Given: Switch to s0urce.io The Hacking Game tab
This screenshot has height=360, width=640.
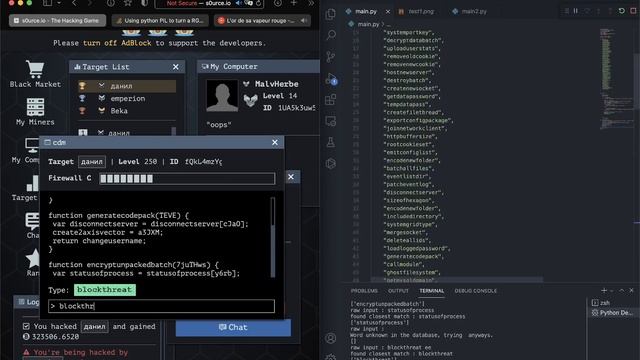Looking at the screenshot, I should click(57, 20).
